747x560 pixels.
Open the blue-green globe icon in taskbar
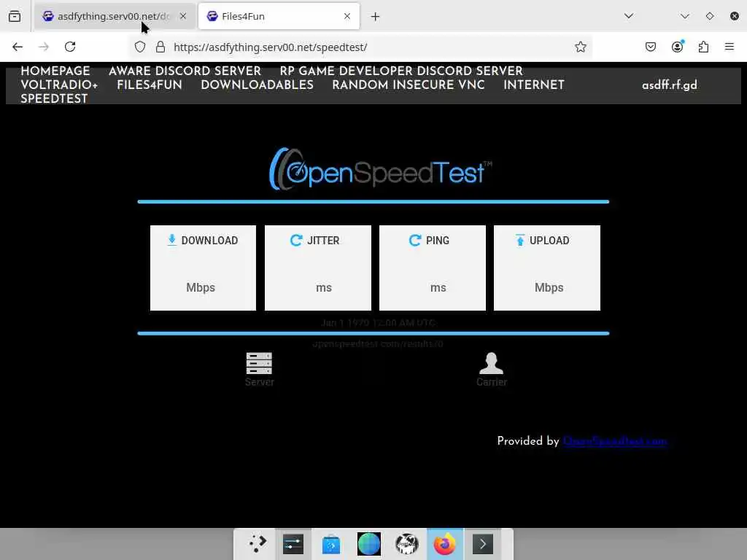pos(368,544)
